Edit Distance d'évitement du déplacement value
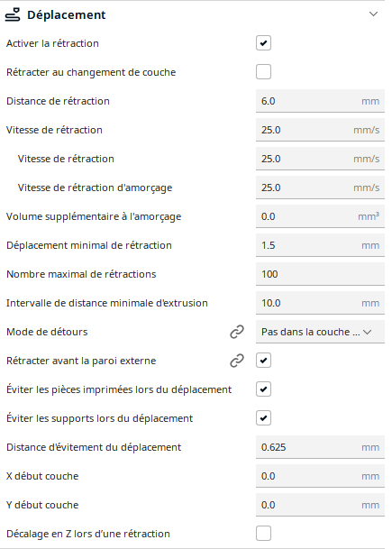The height and width of the screenshot is (549, 392). coord(320,447)
